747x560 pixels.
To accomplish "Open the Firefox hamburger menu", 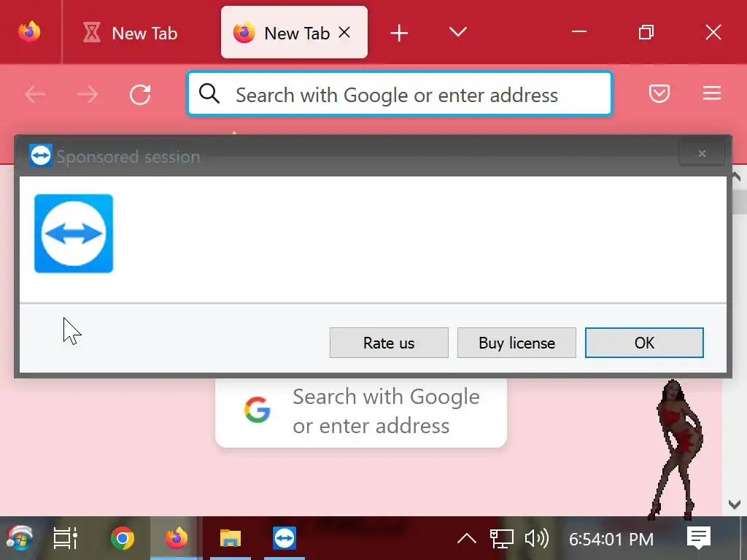I will pos(712,93).
